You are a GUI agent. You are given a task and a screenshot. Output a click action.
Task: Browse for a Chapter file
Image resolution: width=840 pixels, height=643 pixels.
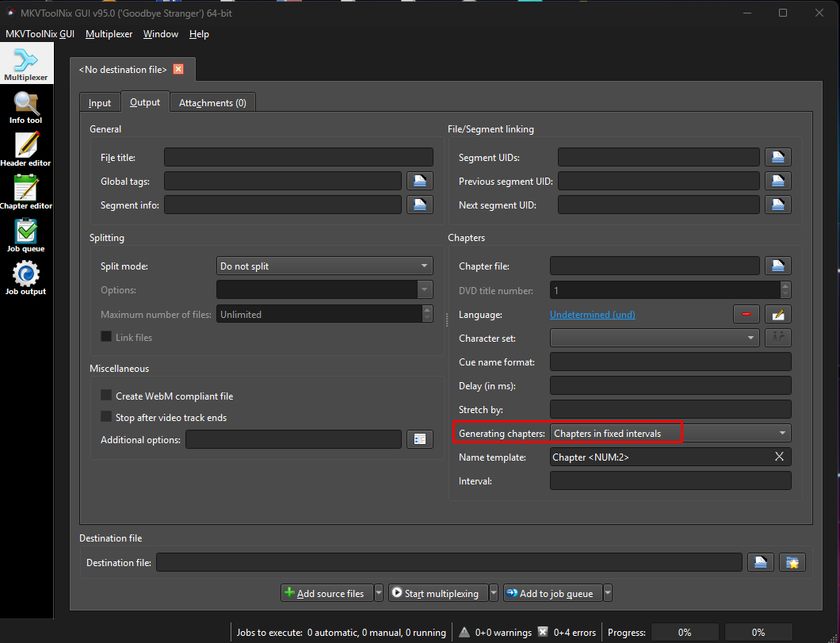coord(778,266)
